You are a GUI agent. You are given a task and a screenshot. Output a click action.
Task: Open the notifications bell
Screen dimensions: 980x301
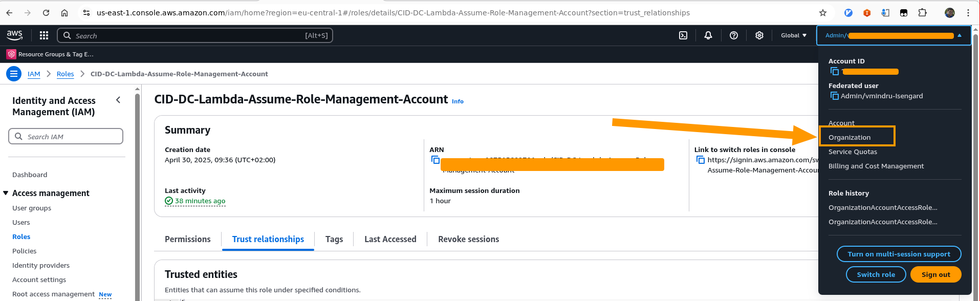tap(708, 35)
